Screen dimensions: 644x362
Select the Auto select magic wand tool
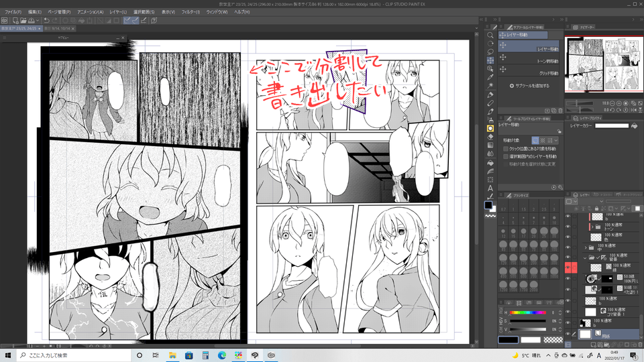pos(490,86)
